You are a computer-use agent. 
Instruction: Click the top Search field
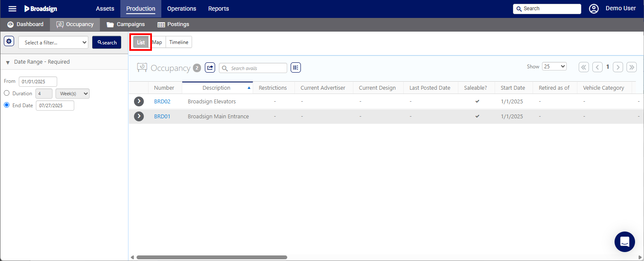547,9
